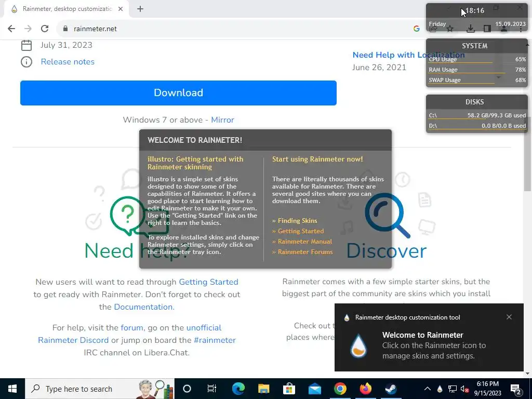Click the Welcome to Rainmeter notification
Image resolution: width=532 pixels, height=399 pixels.
pyautogui.click(x=429, y=337)
